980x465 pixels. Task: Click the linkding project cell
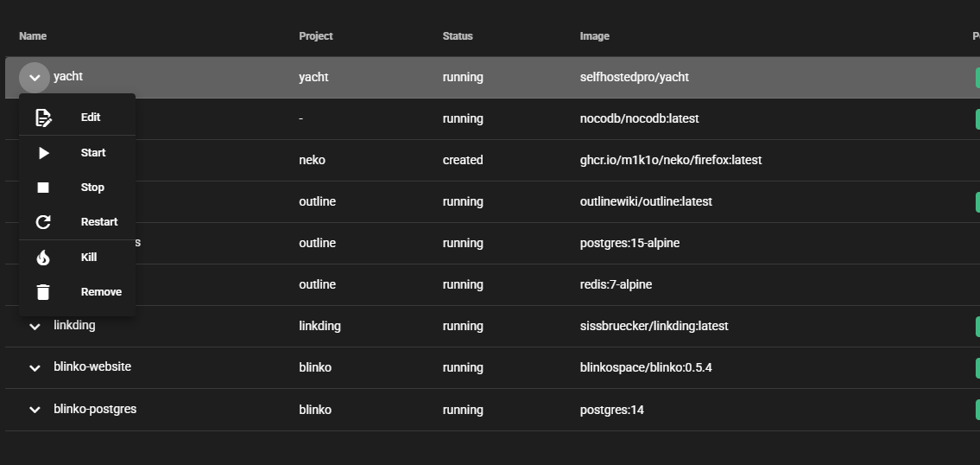(320, 326)
